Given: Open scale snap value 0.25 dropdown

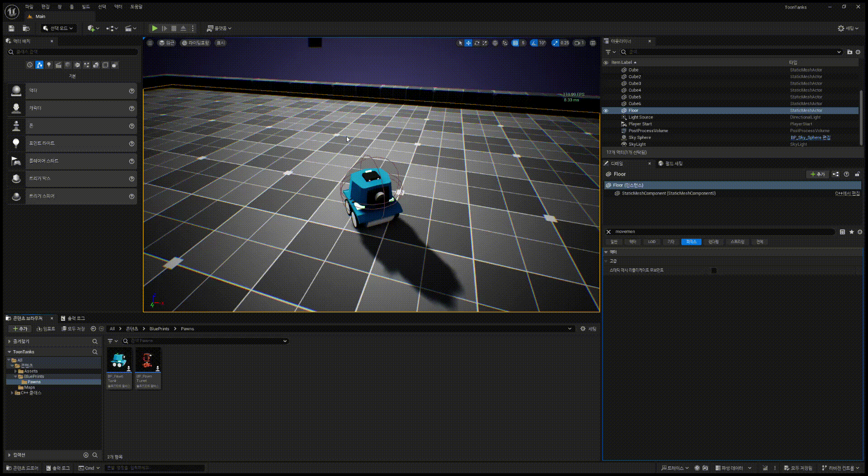Looking at the screenshot, I should point(565,43).
